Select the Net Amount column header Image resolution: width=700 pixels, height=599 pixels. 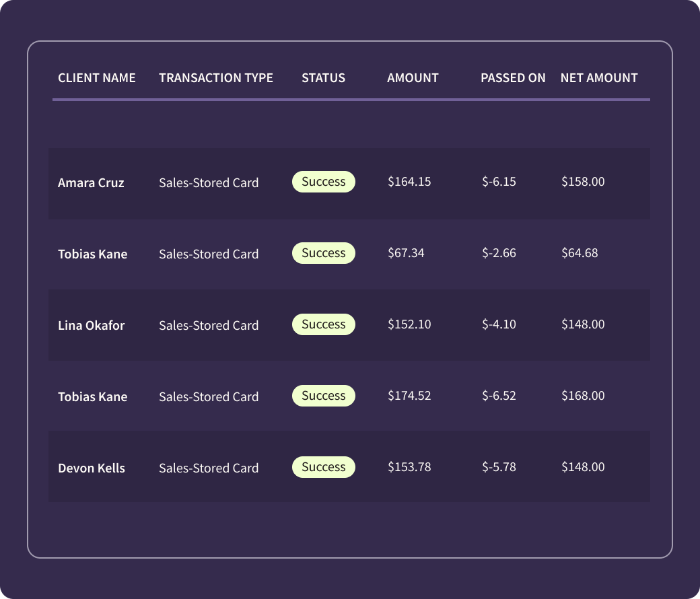[599, 78]
